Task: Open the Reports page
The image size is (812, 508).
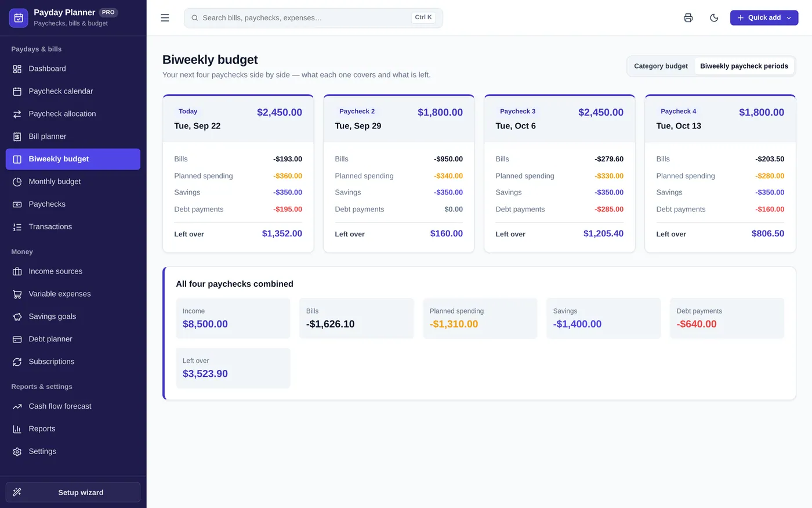Action: (x=73, y=429)
